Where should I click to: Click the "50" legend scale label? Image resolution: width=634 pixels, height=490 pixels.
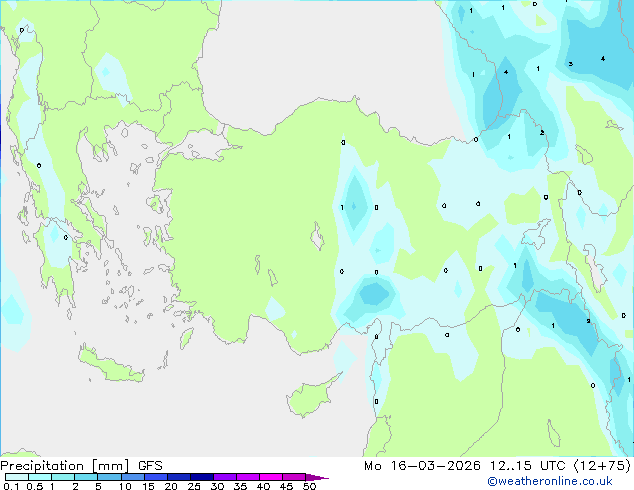(x=309, y=486)
